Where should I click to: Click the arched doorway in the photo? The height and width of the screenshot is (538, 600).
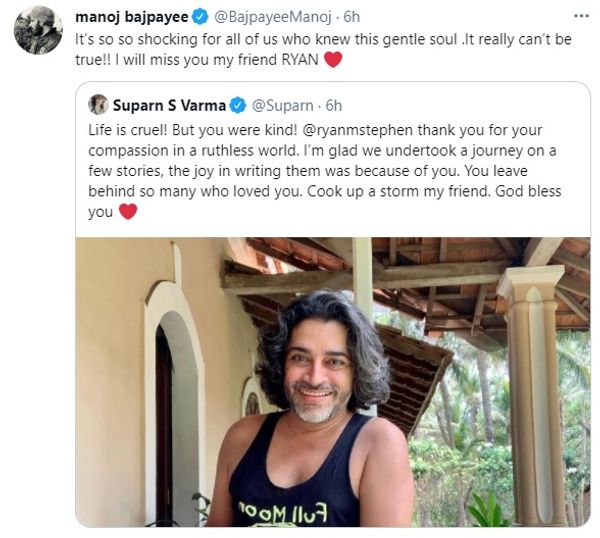tap(175, 402)
